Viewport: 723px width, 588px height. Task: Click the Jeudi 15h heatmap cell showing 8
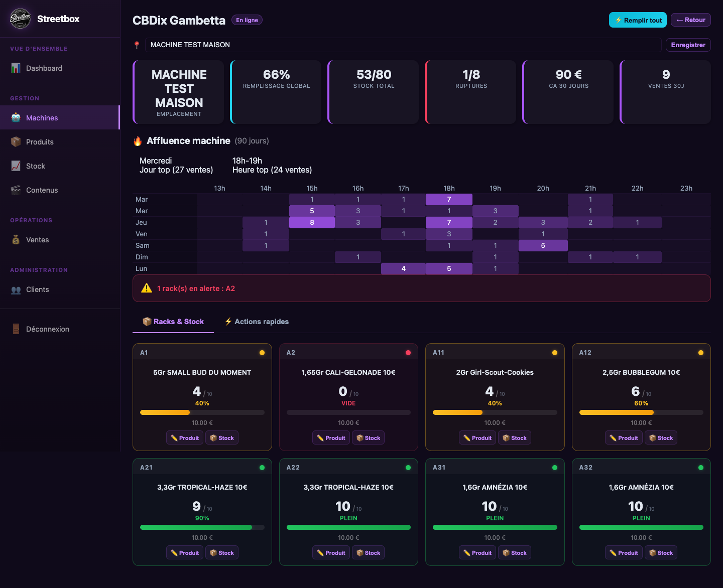tap(312, 222)
